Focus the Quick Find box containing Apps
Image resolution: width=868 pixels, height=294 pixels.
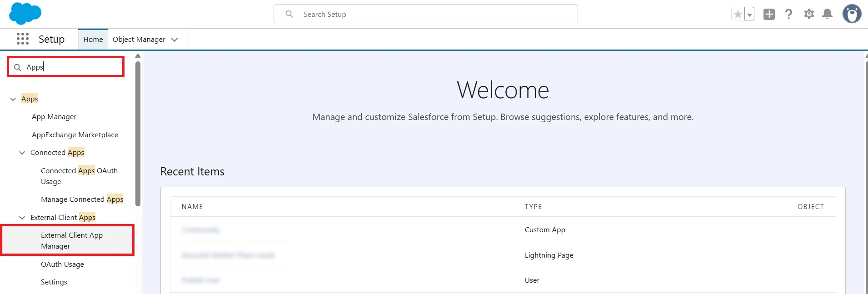[x=66, y=67]
